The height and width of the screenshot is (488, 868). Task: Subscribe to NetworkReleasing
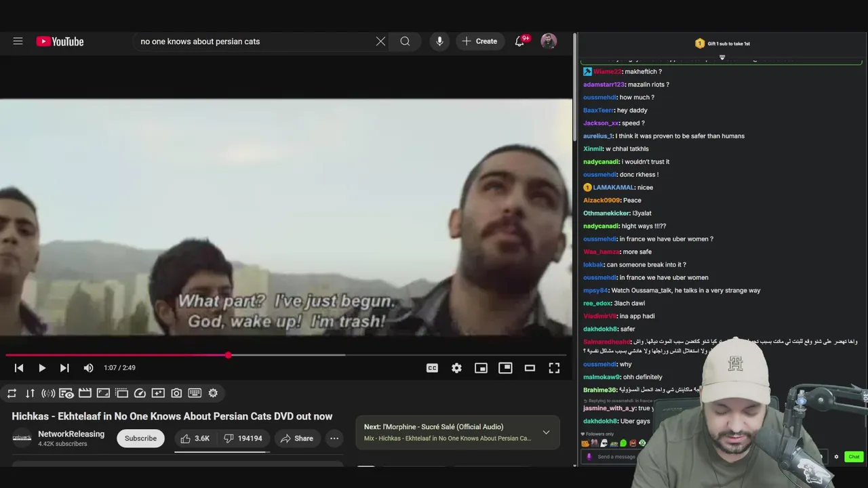click(140, 439)
